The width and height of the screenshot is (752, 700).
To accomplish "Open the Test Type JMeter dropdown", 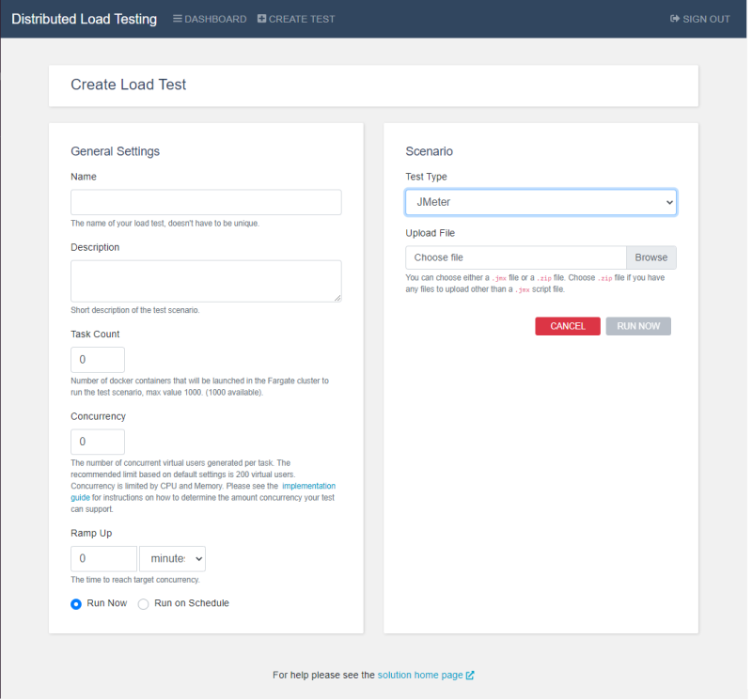I will pos(541,202).
